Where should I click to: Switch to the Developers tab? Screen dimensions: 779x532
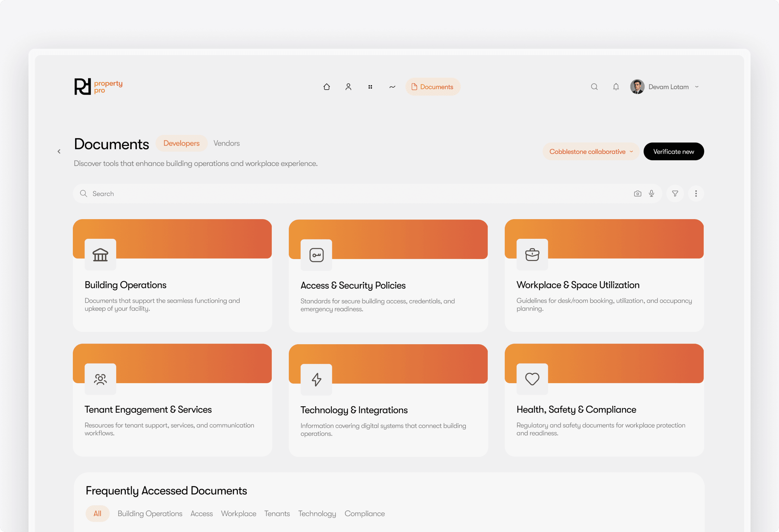[181, 143]
